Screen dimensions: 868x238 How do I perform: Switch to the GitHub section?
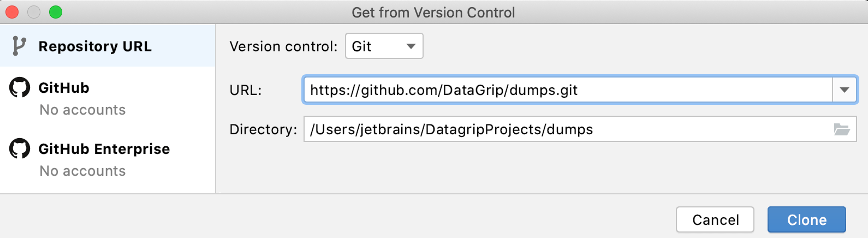pyautogui.click(x=64, y=88)
